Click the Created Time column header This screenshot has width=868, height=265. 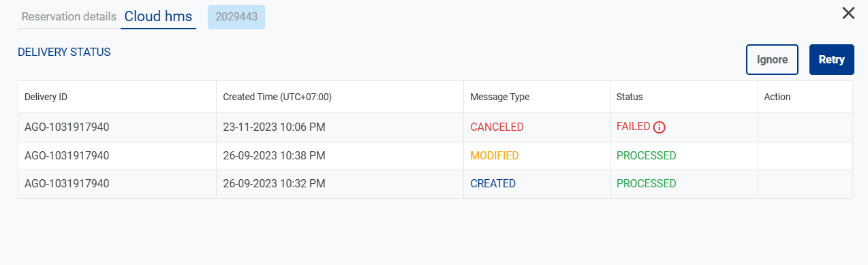tap(277, 97)
